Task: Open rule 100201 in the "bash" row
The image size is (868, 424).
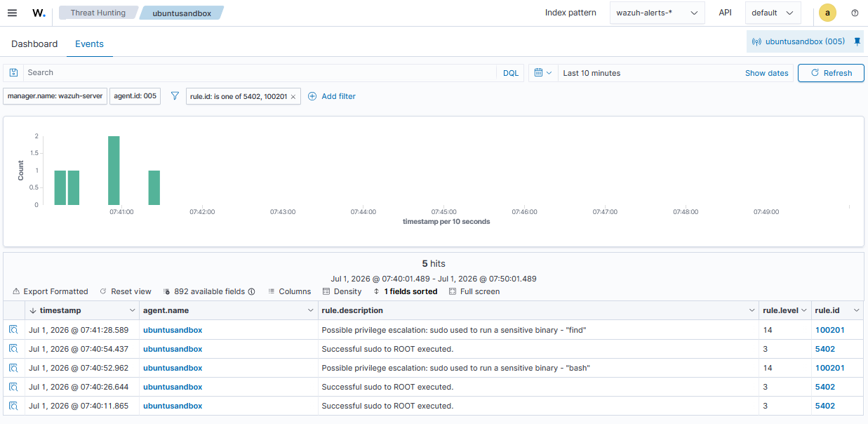Action: 829,368
